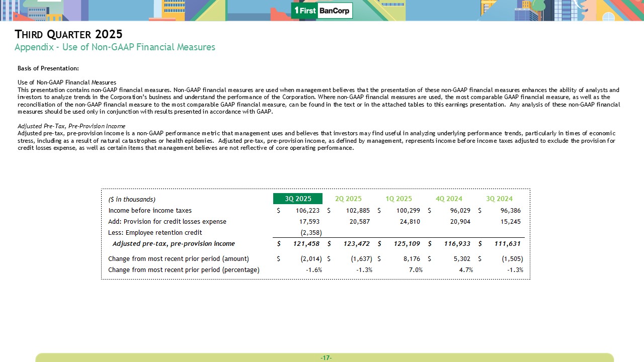This screenshot has width=644, height=362.
Task: Click the First BancCorp logo
Action: point(322,11)
